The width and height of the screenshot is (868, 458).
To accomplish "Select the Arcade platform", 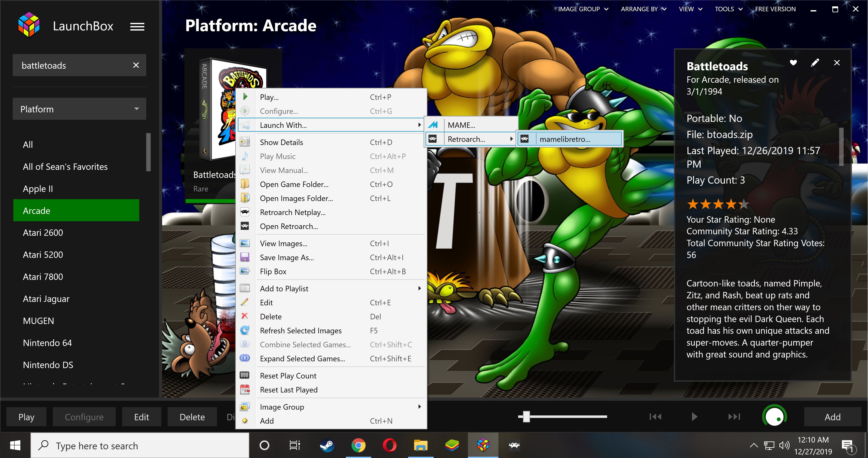I will pos(76,211).
